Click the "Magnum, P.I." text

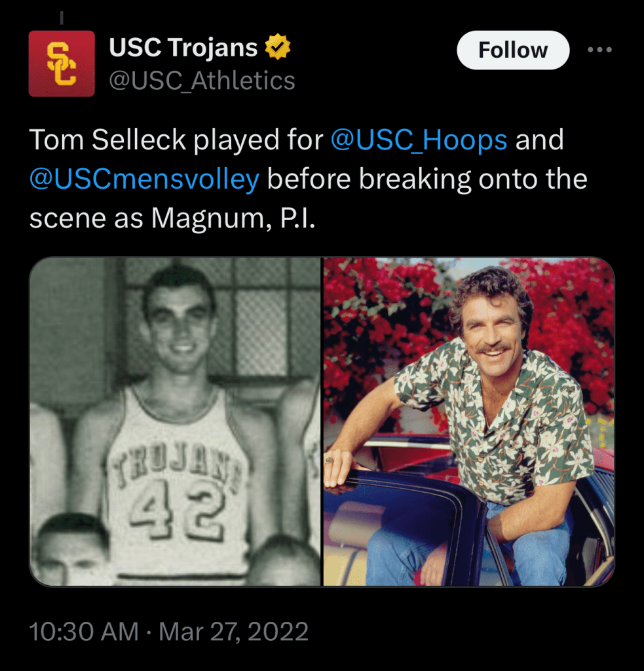tap(233, 218)
